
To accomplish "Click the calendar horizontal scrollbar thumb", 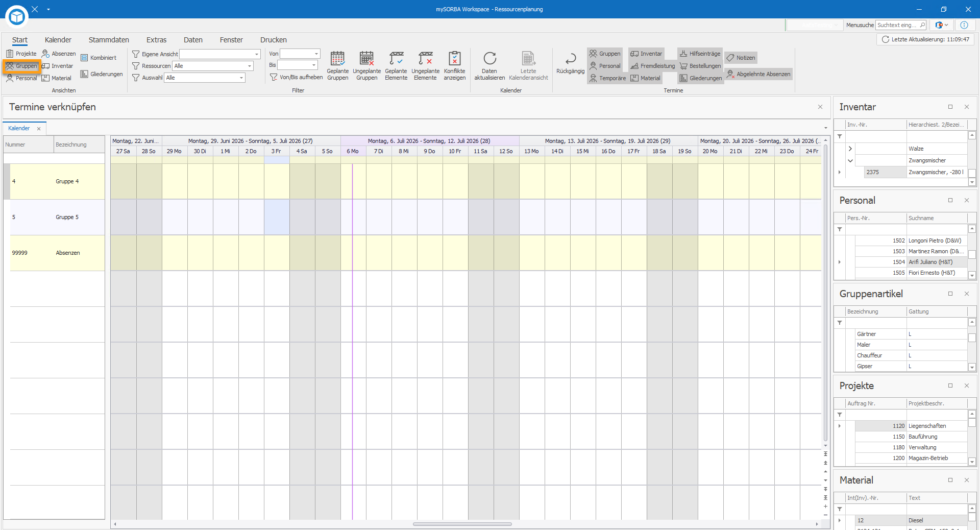I will (x=462, y=524).
